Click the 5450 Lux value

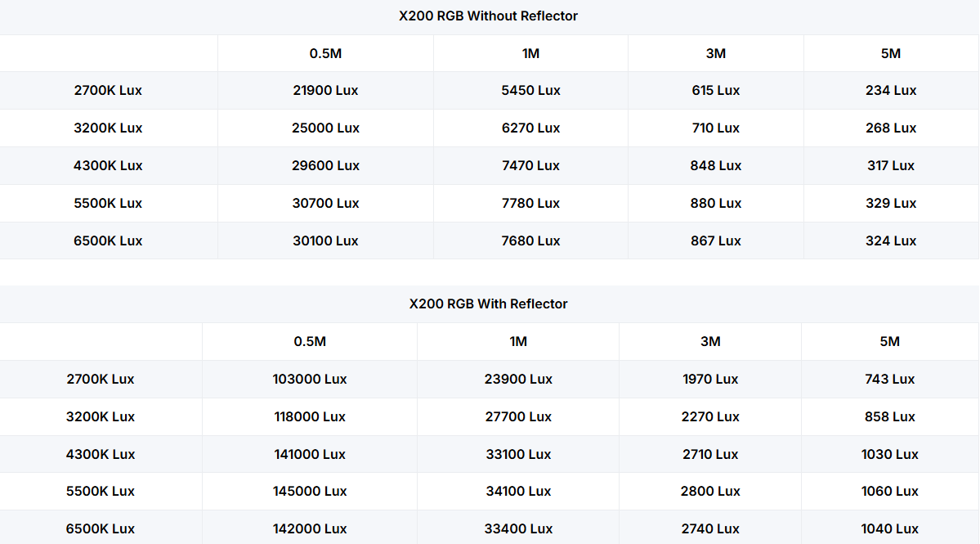coord(530,90)
